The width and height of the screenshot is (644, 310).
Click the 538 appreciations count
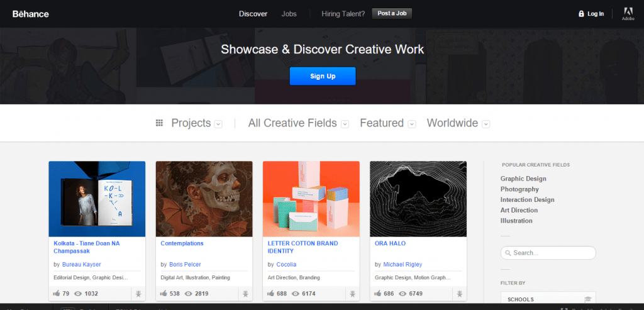(x=175, y=294)
